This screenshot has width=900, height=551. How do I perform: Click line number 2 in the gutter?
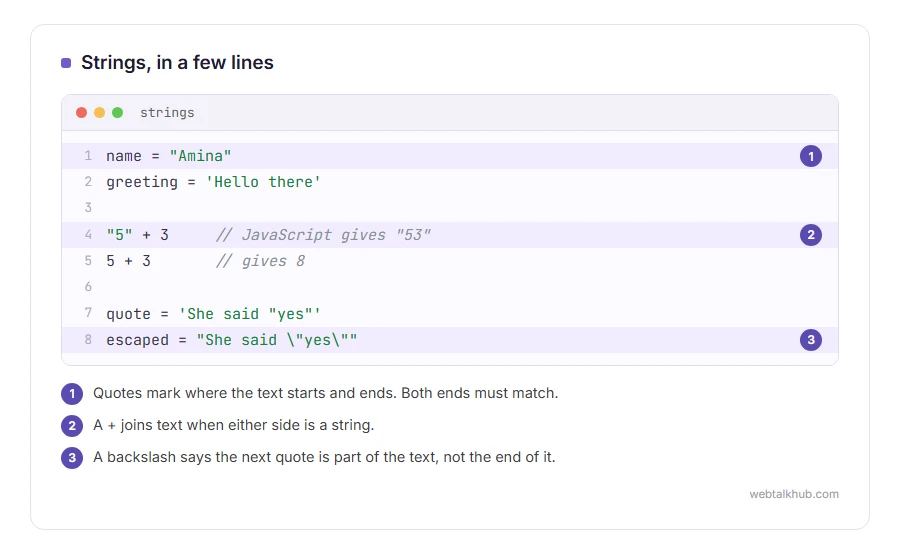88,182
